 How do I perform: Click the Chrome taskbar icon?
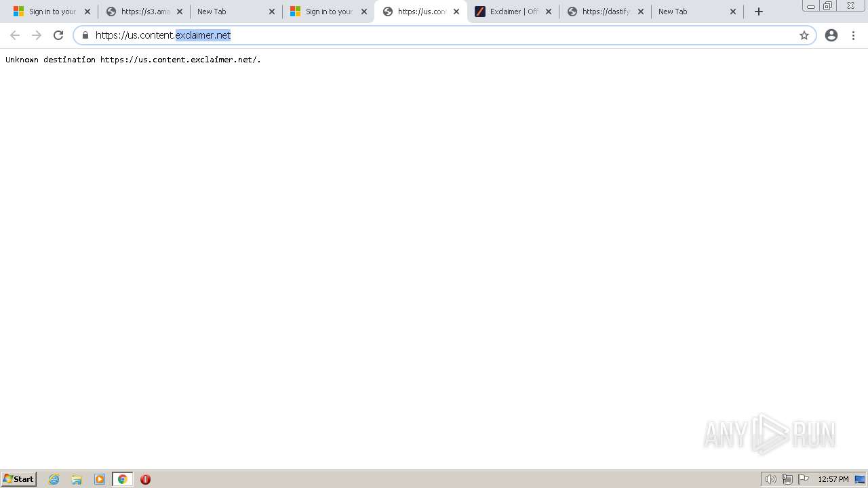point(122,479)
